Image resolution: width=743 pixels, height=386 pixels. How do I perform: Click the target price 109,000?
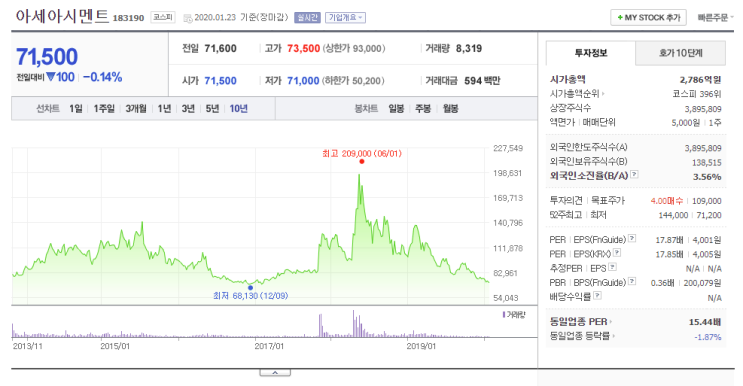(x=707, y=201)
